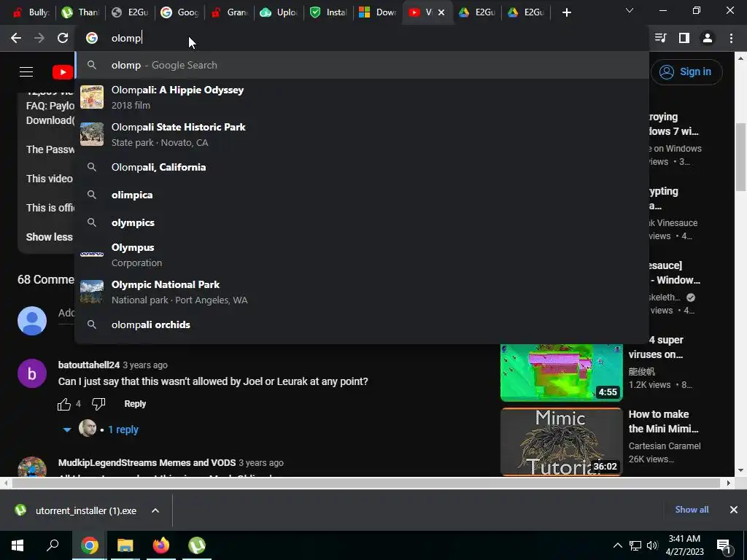747x560 pixels.
Task: Select 'olompali orchids' suggestion
Action: tap(362, 324)
